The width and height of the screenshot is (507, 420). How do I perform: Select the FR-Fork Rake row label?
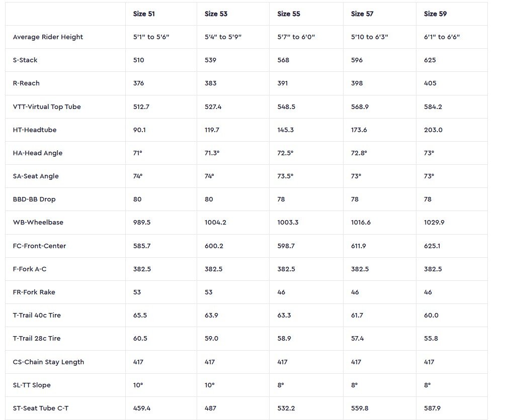tap(34, 292)
